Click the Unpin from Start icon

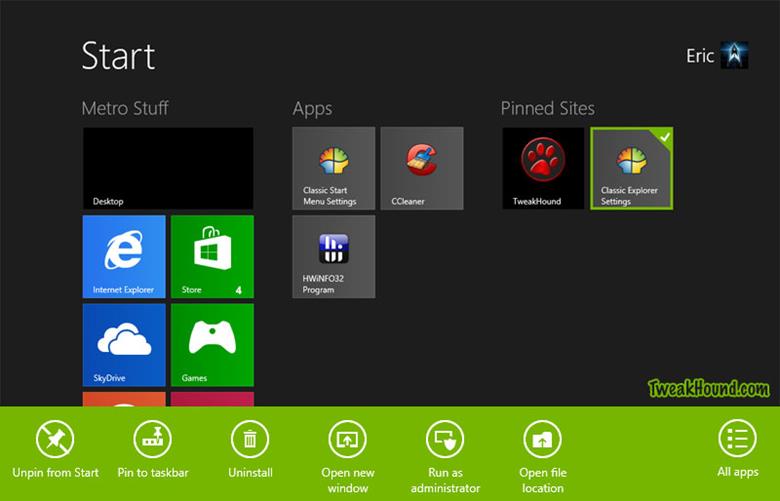tap(55, 439)
